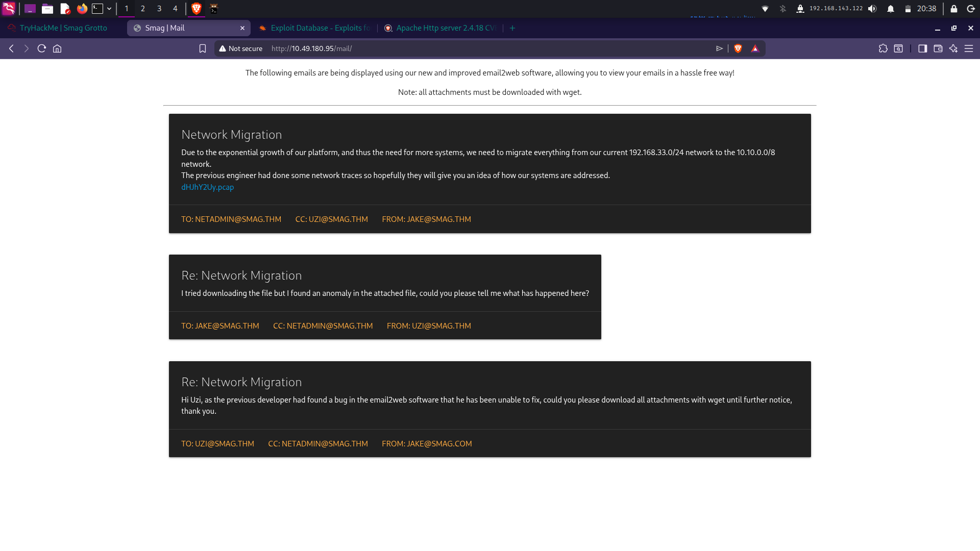Click FROM: UZI@SMAG.THM sender text
The height and width of the screenshot is (551, 980).
tap(429, 326)
